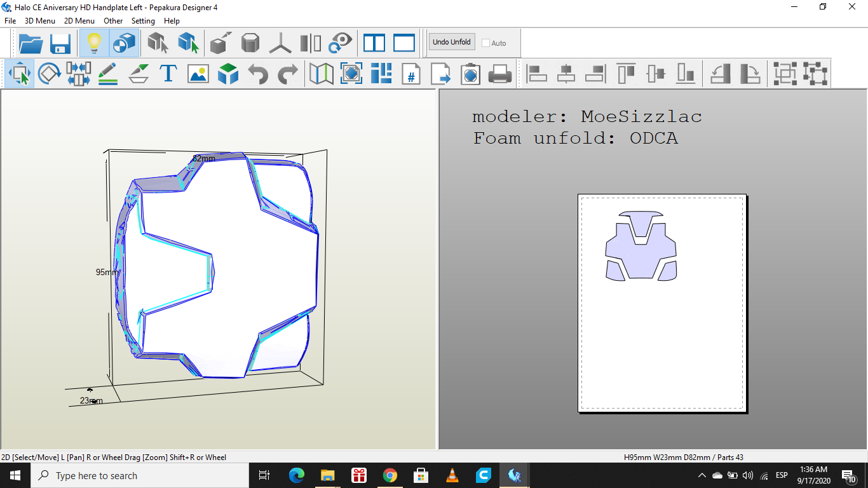868x488 pixels.
Task: Open the Help menu
Action: tap(172, 20)
